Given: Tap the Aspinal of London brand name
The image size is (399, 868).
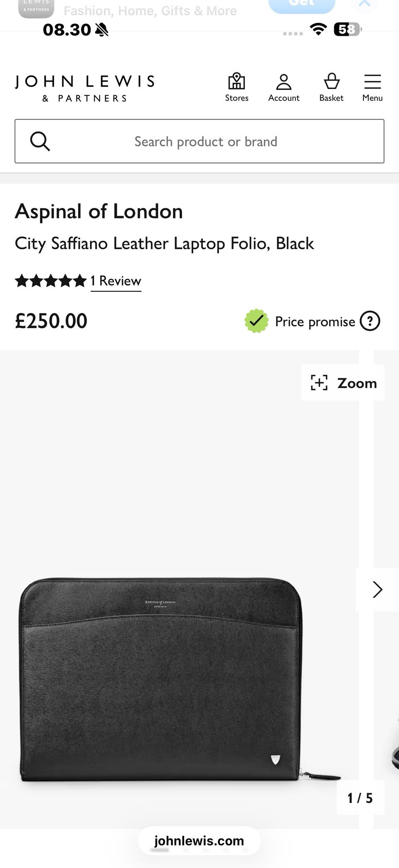Looking at the screenshot, I should click(x=99, y=211).
